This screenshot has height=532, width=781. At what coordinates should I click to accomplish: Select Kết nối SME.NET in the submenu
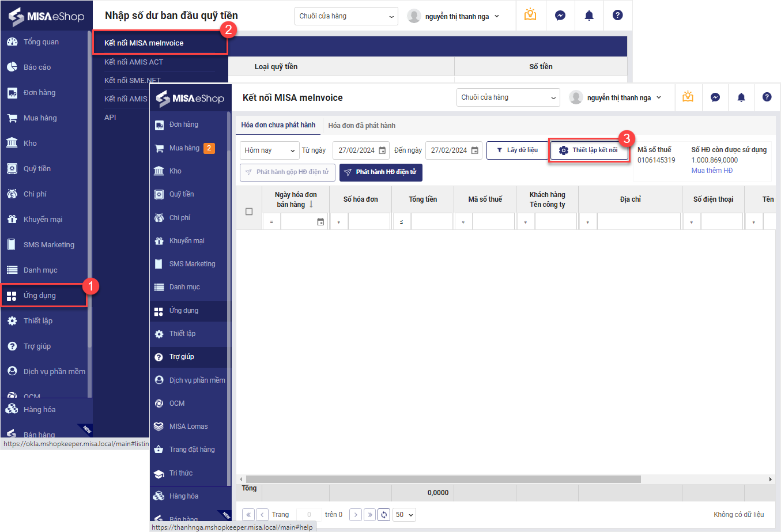(133, 81)
